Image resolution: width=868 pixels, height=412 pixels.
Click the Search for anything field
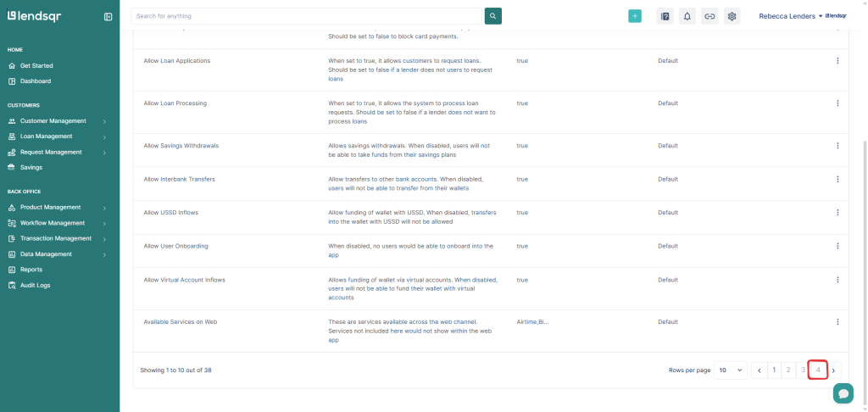307,16
